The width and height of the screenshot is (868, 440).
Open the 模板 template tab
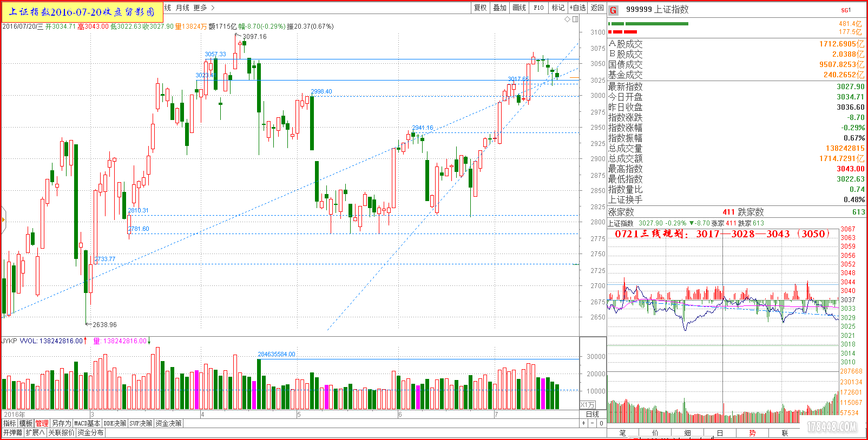click(26, 423)
